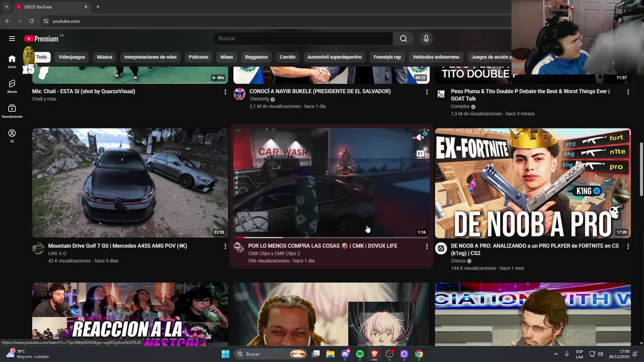Open options for Peso Pluma GOAT Talk
The image size is (644, 362).
pos(628,92)
